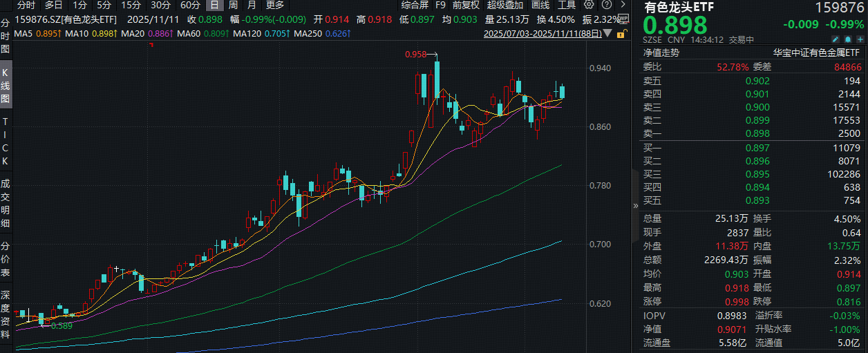Open 华宝中证有色金属ETF link
The height and width of the screenshot is (353, 868).
pos(816,53)
